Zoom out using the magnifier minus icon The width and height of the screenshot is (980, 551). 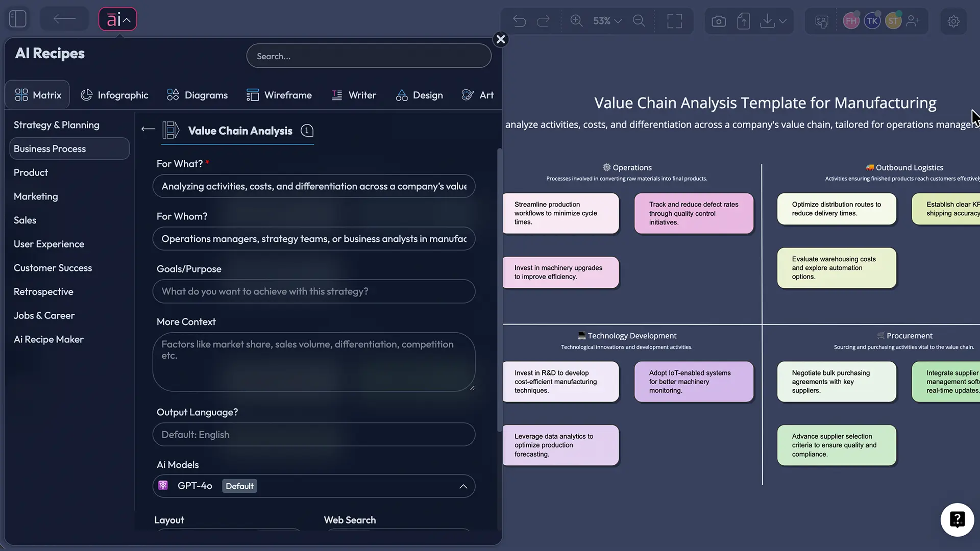(x=639, y=21)
